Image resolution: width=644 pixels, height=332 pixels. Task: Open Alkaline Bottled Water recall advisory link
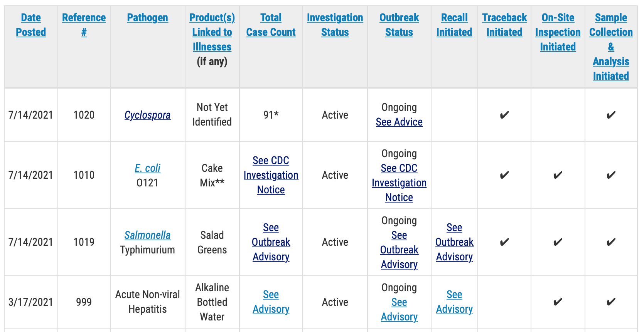click(x=454, y=302)
